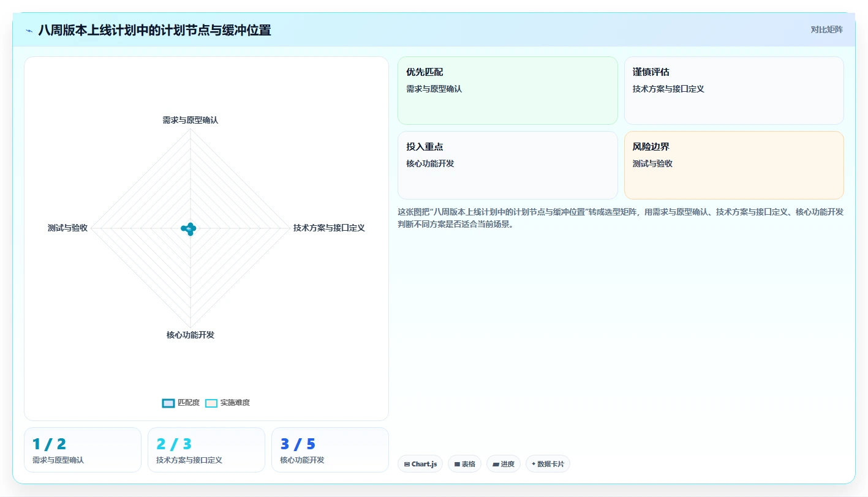Select the Chart.js tag chip
Image resolution: width=868 pixels, height=497 pixels.
tap(420, 464)
